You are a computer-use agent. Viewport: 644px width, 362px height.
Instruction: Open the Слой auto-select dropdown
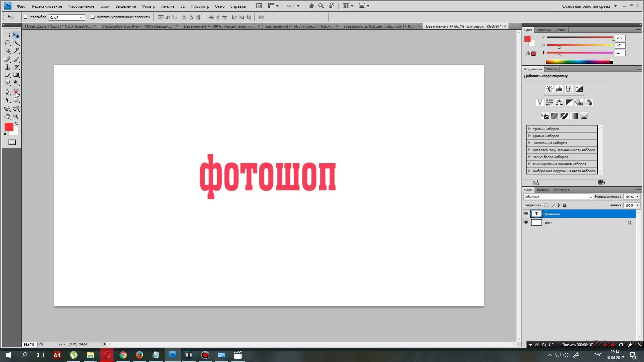click(x=66, y=17)
